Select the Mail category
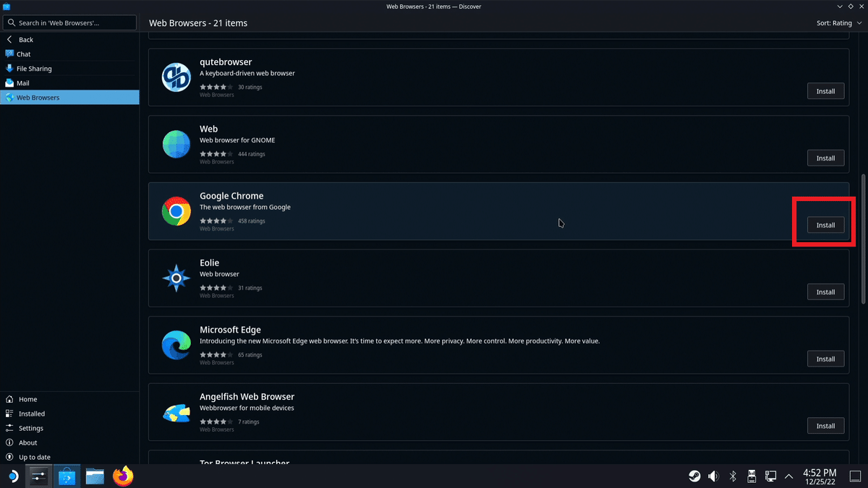Screen dimensions: 868x488 69,83
